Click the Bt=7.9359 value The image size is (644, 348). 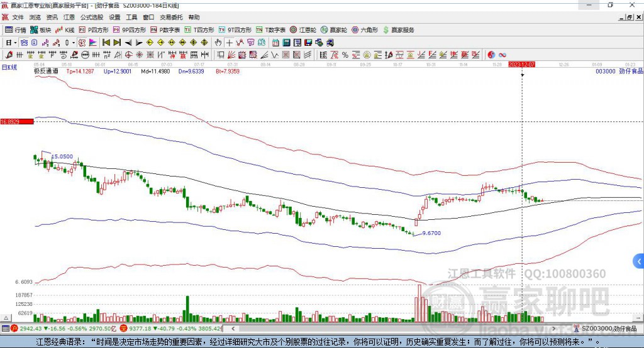(x=228, y=71)
